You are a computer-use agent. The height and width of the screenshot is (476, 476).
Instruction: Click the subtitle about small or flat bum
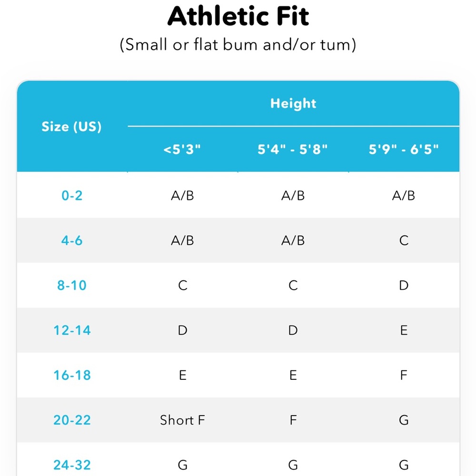pyautogui.click(x=238, y=45)
